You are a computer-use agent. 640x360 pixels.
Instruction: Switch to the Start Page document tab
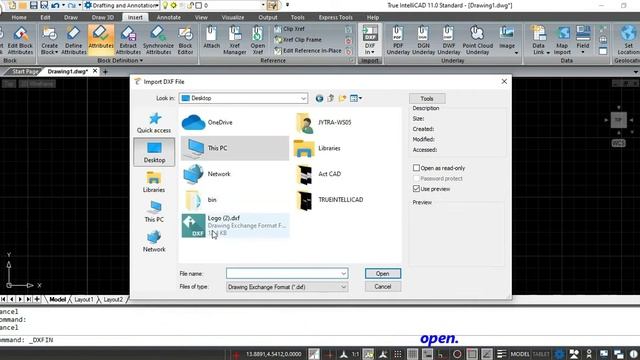[24, 71]
